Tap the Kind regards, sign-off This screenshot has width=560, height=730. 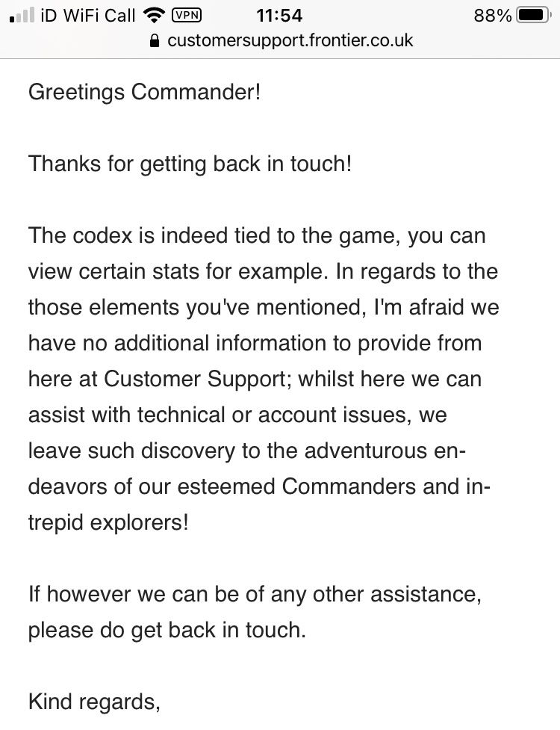coord(94,702)
